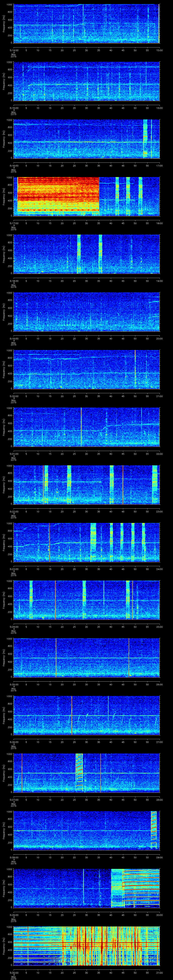Select the spectrogram panel beginning at 5:18:00
This screenshot has width=173, height=980.
pos(86,254)
